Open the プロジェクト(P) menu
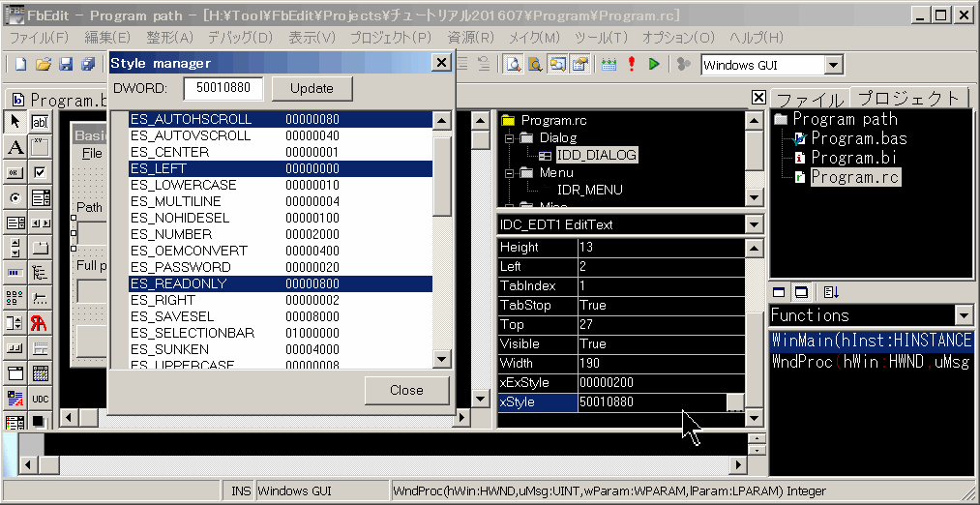The image size is (980, 505). (x=390, y=37)
